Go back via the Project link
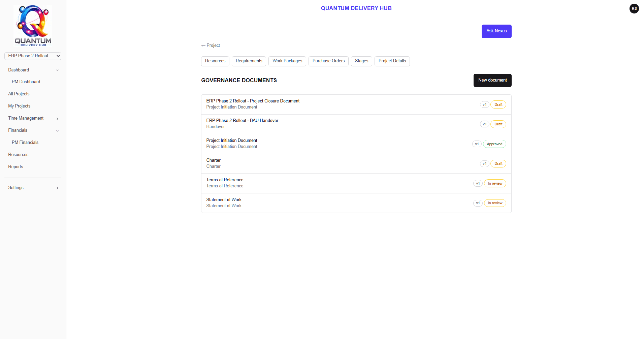Viewport: 644px width, 339px height. (211, 45)
